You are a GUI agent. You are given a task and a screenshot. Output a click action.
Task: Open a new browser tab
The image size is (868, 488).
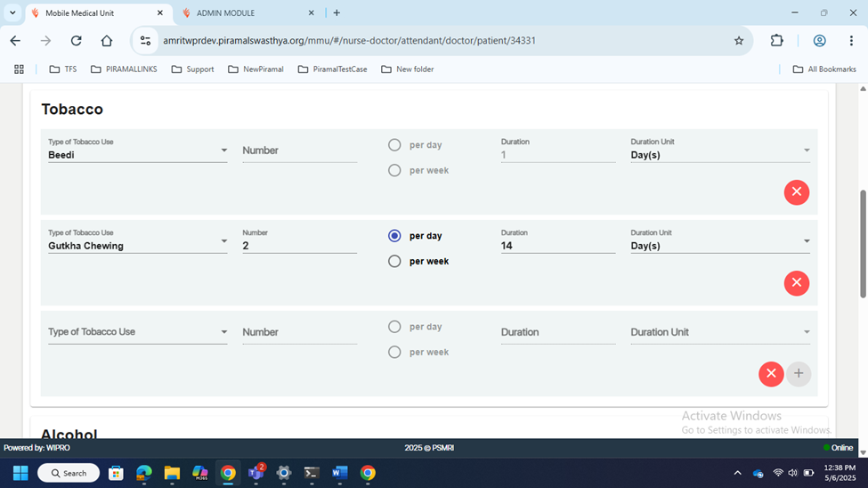[x=337, y=12]
